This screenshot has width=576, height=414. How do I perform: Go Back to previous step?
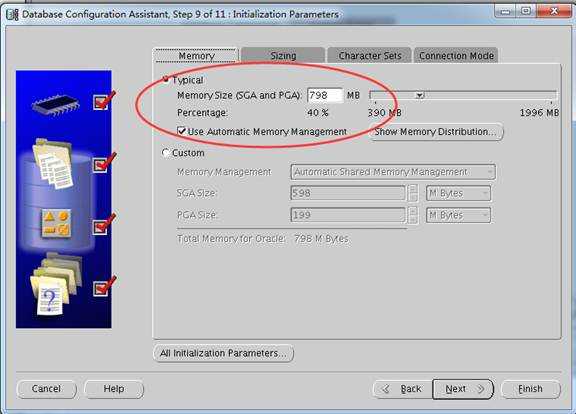pyautogui.click(x=403, y=389)
